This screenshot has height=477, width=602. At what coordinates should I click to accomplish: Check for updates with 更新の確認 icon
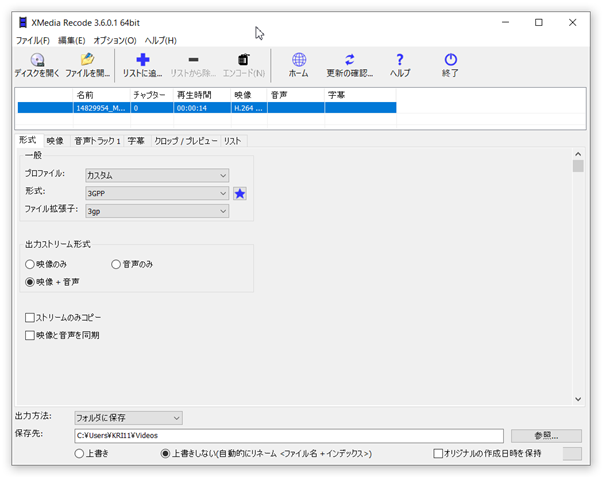349,65
